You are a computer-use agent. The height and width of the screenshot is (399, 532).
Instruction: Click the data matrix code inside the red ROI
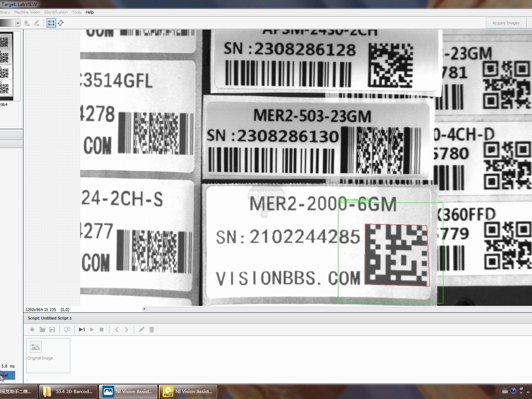pos(397,255)
